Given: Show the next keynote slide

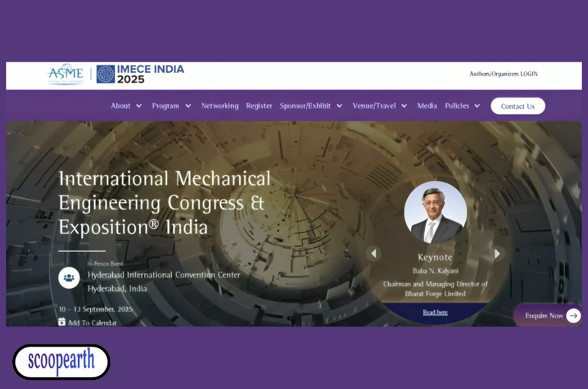Looking at the screenshot, I should 497,254.
